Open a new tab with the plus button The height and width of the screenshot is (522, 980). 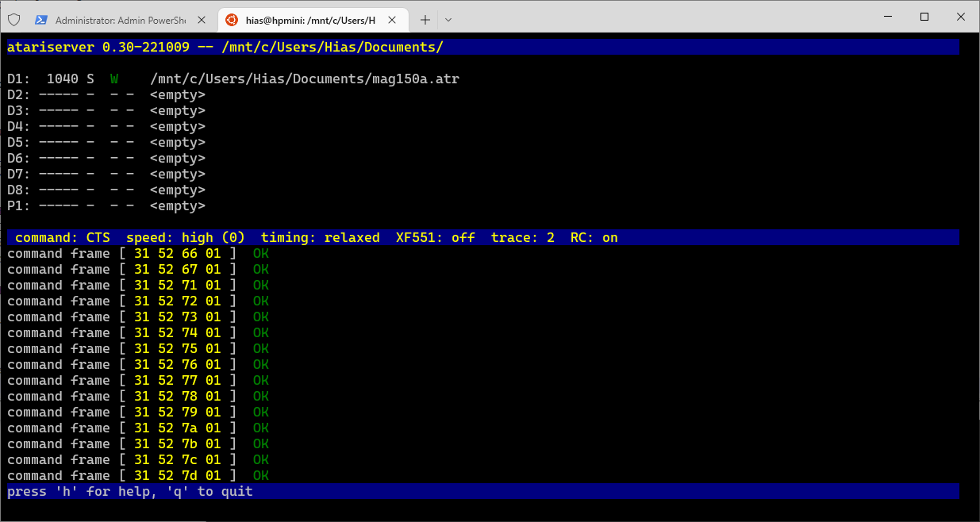(425, 19)
